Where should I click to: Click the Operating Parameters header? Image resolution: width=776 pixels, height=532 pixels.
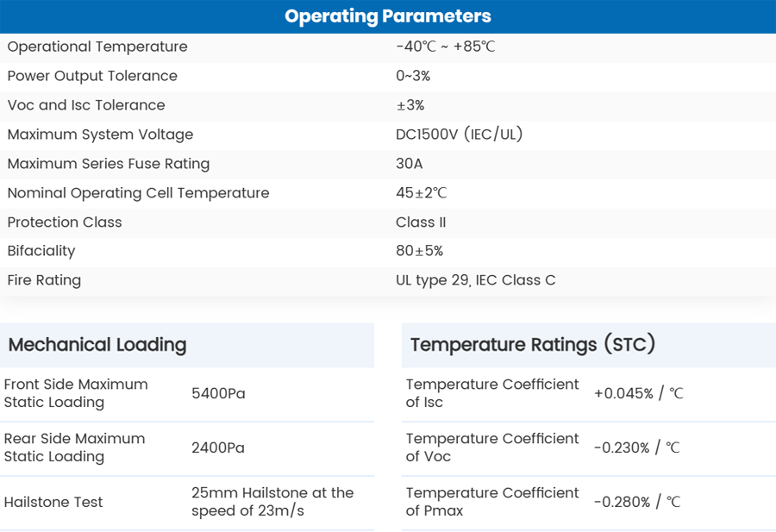pos(388,16)
